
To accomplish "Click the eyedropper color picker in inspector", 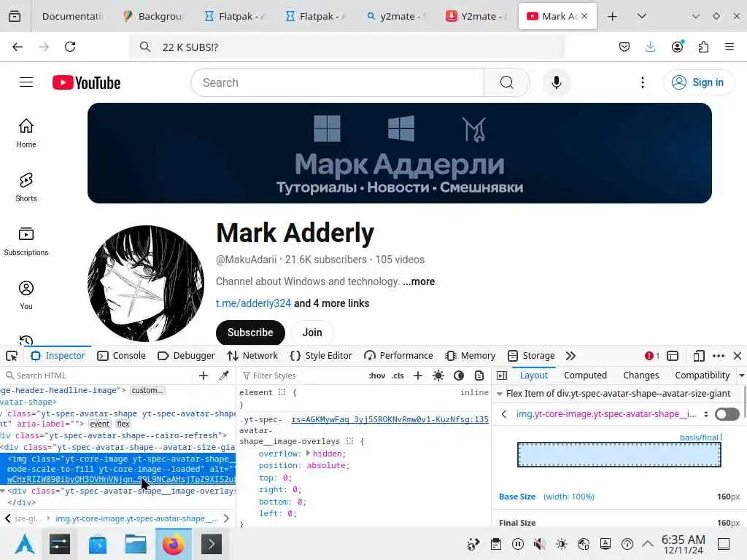I will pos(224,376).
